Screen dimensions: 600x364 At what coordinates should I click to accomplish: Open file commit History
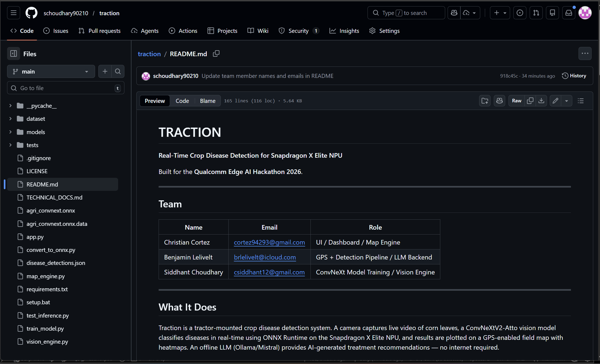574,76
